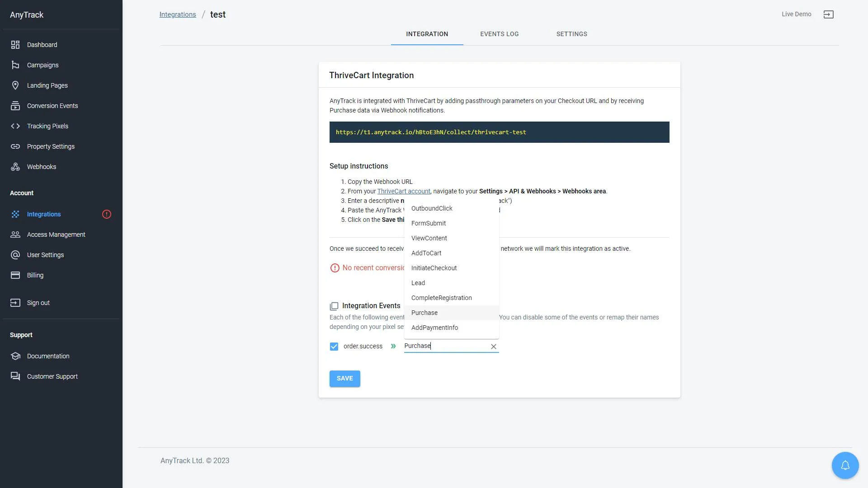The height and width of the screenshot is (488, 868).
Task: Click the ThriveCart Integration title
Action: (371, 75)
